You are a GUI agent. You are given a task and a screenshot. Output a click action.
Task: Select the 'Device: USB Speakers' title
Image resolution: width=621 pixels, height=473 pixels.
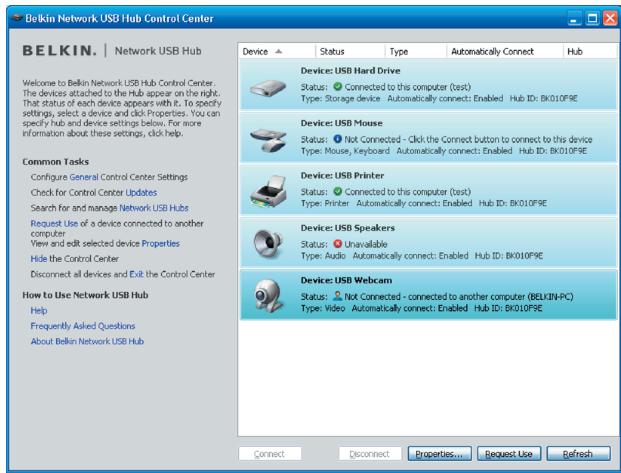click(x=348, y=228)
